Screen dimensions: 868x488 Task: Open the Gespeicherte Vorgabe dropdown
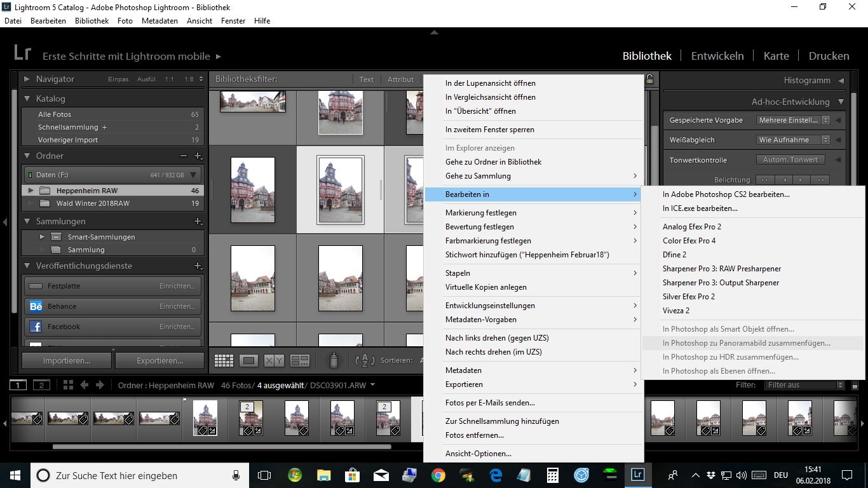793,120
